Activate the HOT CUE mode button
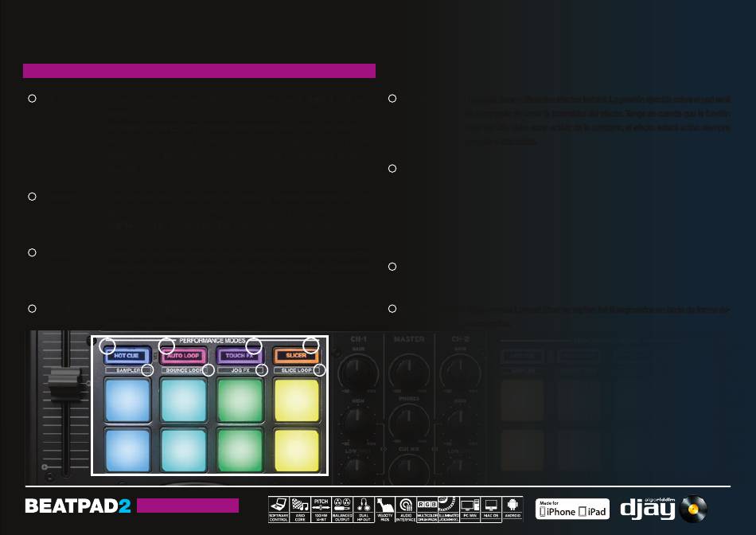The image size is (756, 535). click(127, 356)
